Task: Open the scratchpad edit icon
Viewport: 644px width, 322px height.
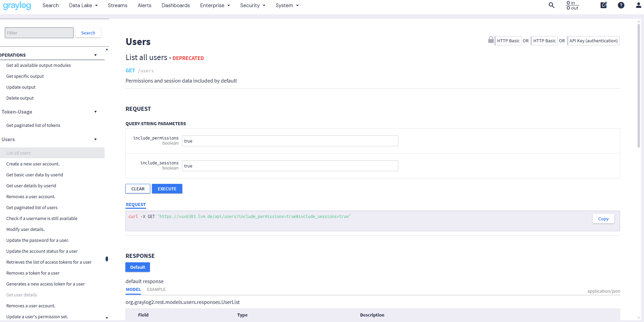Action: (603, 5)
